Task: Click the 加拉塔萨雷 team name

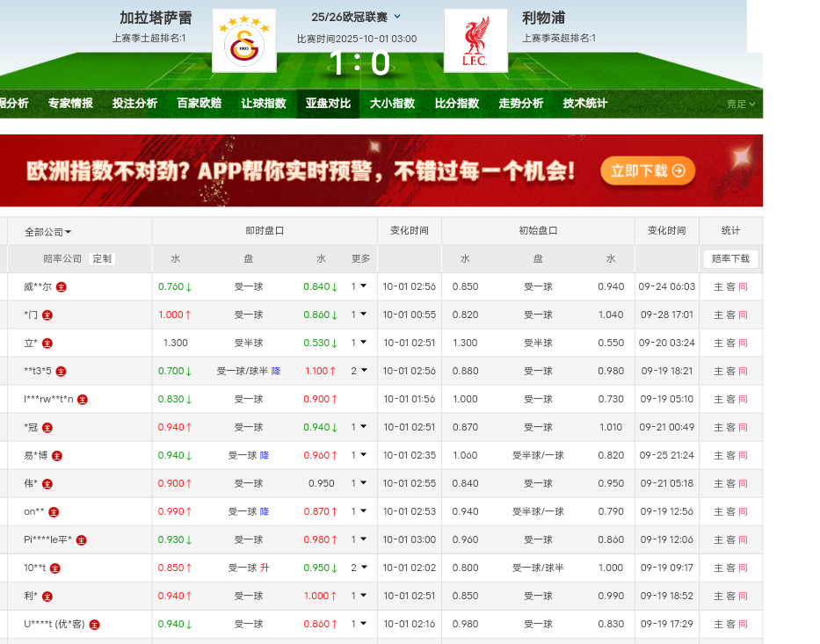Action: click(x=156, y=18)
